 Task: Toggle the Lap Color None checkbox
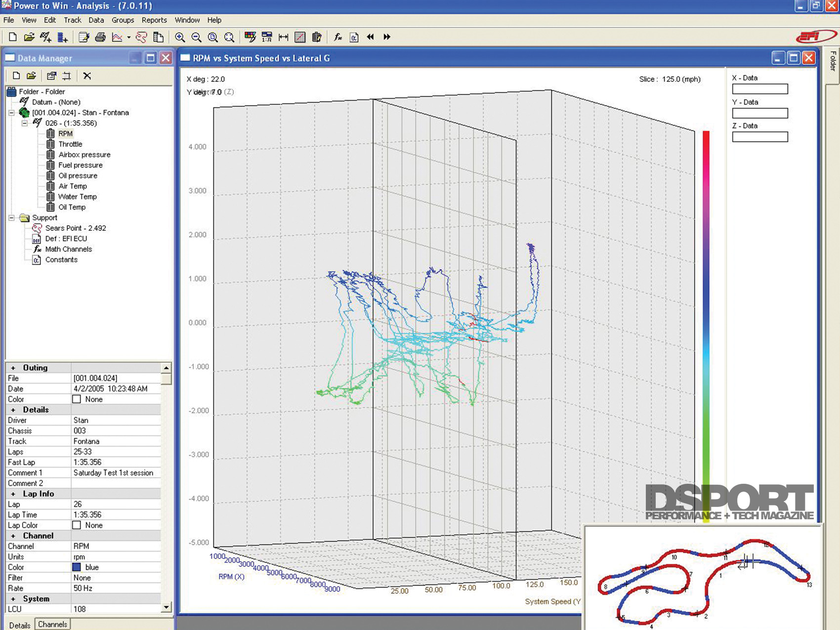(77, 525)
